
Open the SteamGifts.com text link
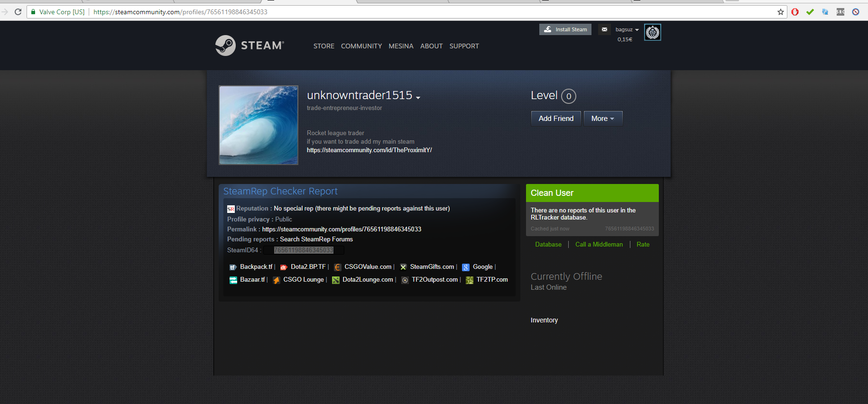[x=432, y=267]
